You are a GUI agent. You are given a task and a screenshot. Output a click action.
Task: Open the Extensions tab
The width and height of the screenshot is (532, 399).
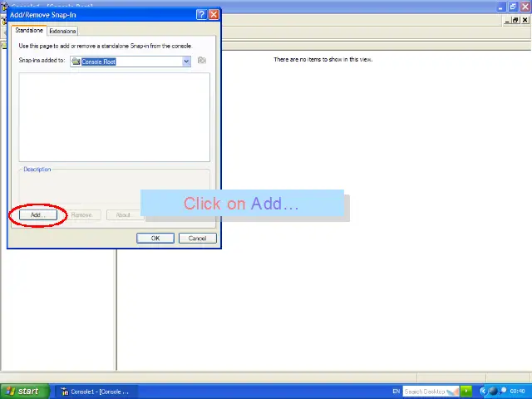[62, 31]
